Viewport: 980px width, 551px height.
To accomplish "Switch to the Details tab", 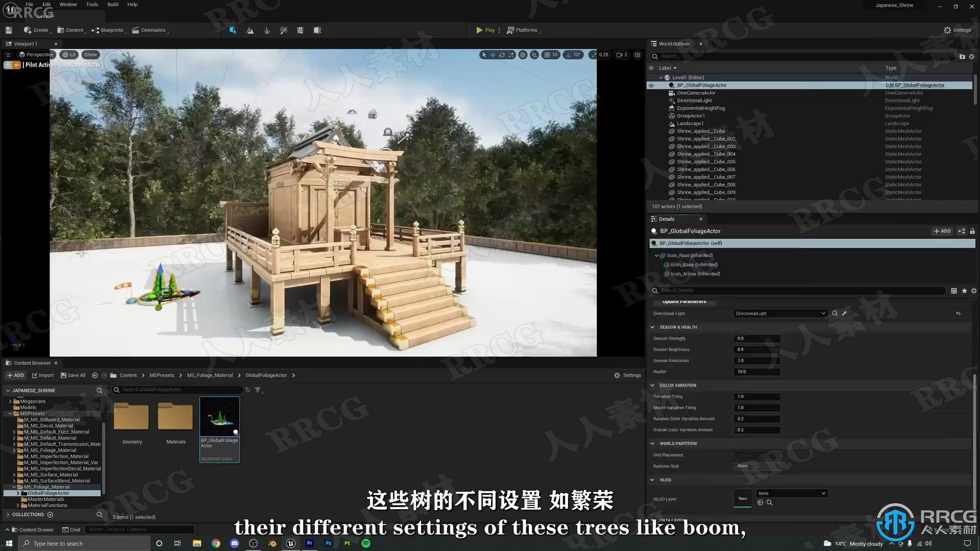I will click(x=666, y=219).
